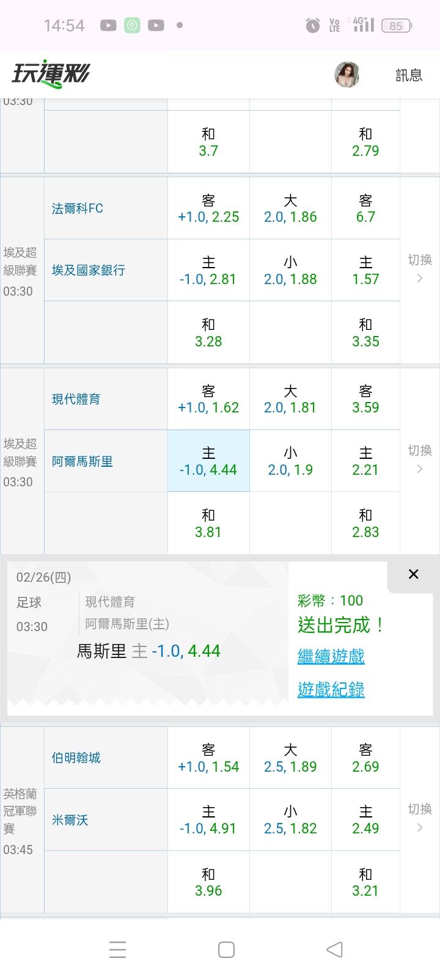Image resolution: width=440 pixels, height=980 pixels.
Task: Select 大 2.5, 1.89 odds option
Action: click(x=290, y=758)
